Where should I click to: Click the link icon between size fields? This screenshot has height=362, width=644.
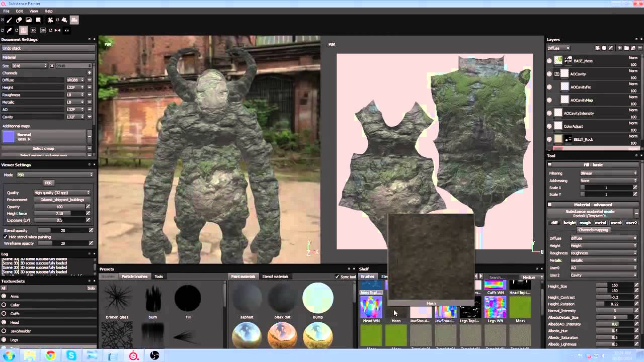click(51, 66)
